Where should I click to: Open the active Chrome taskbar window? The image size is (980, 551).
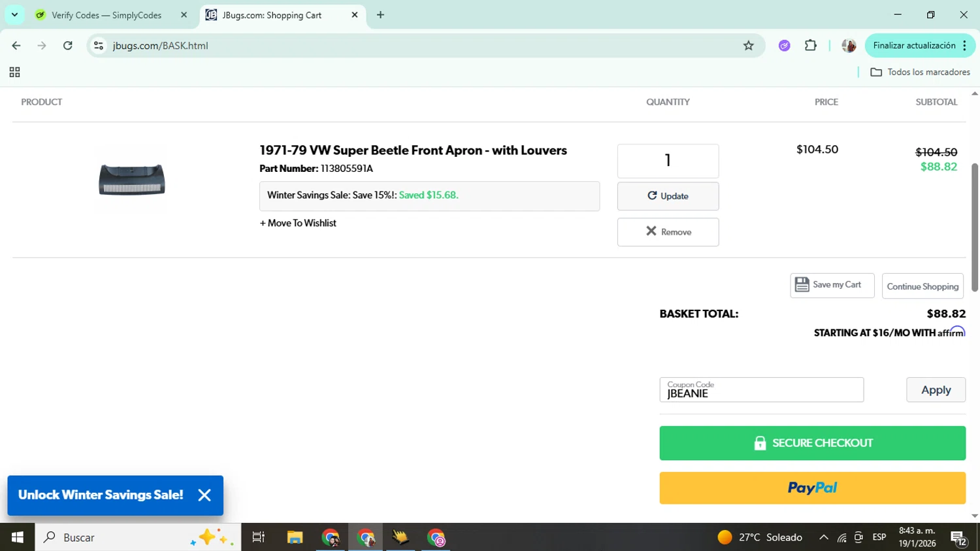tap(366, 537)
